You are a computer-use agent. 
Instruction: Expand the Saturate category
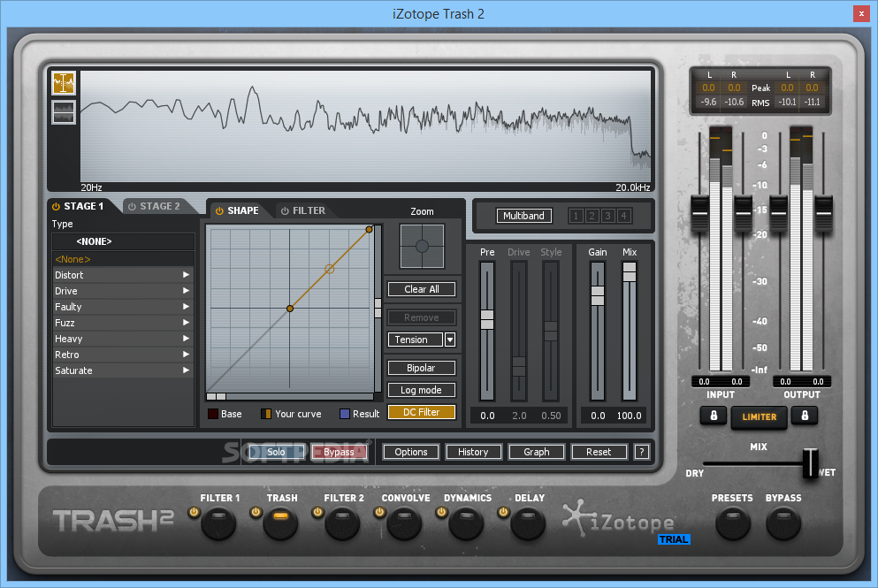pyautogui.click(x=123, y=370)
